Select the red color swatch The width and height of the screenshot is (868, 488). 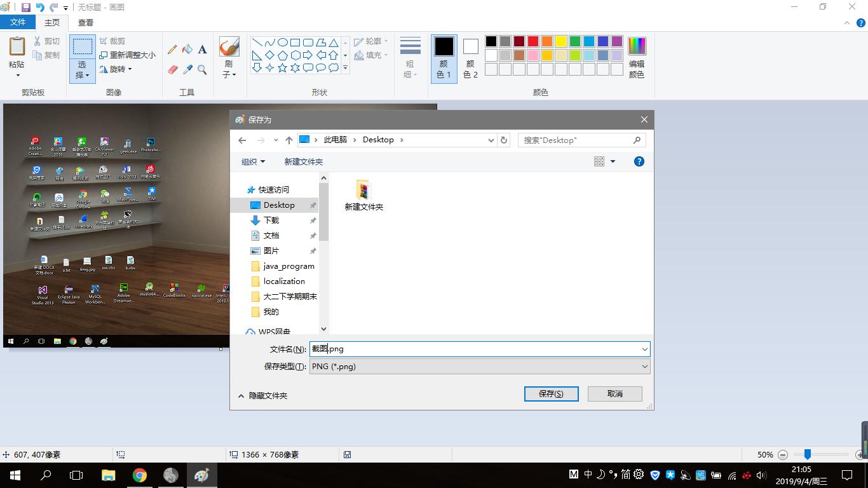[x=532, y=41]
